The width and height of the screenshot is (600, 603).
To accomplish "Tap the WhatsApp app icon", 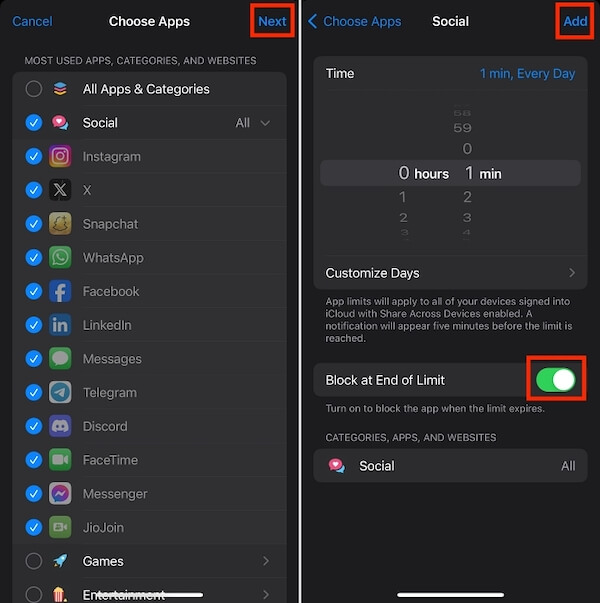I will tap(60, 257).
